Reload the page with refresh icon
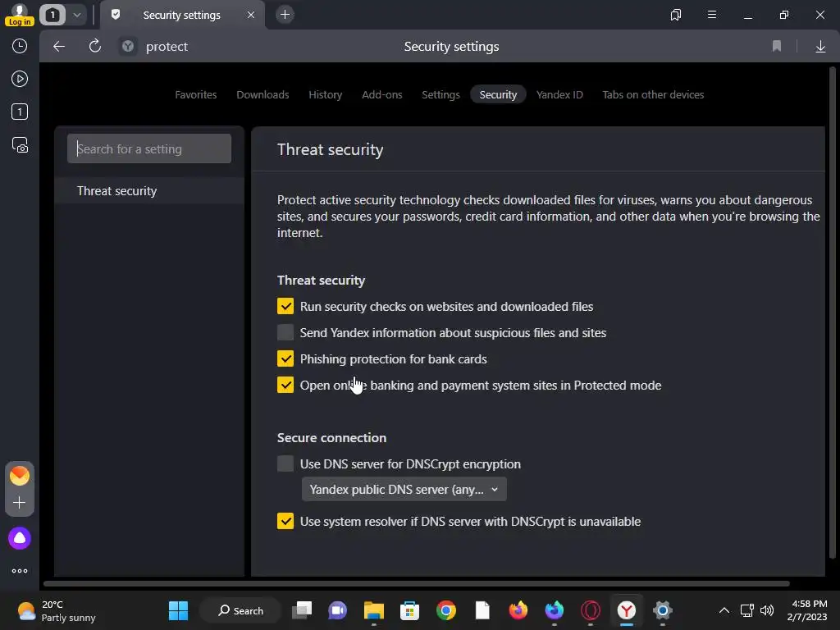The image size is (840, 630). pyautogui.click(x=95, y=47)
